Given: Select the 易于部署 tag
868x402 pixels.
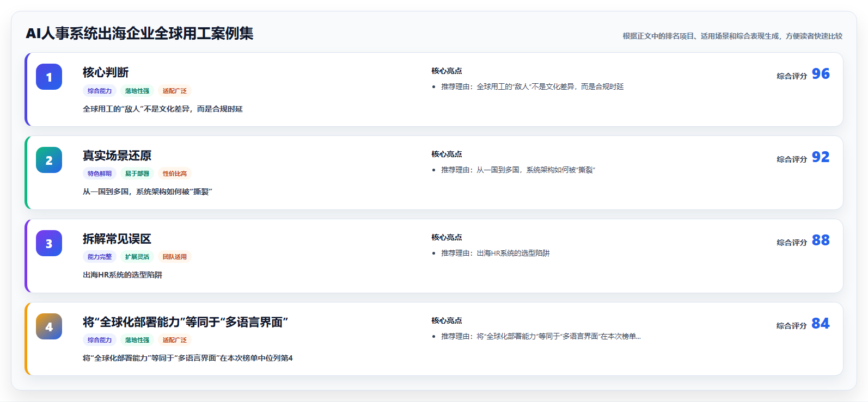Looking at the screenshot, I should point(137,174).
